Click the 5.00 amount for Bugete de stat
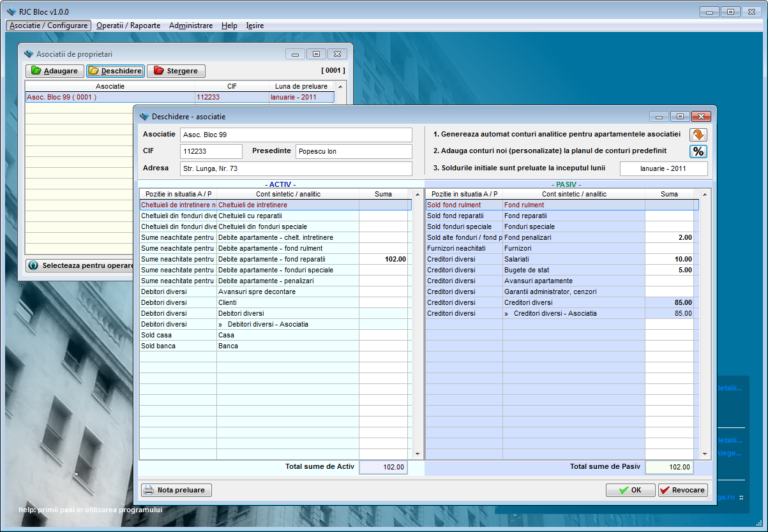 (x=669, y=270)
